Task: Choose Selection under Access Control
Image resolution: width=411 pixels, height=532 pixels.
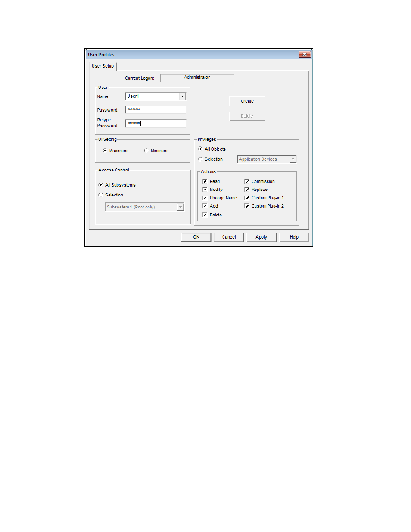Action: [x=100, y=195]
